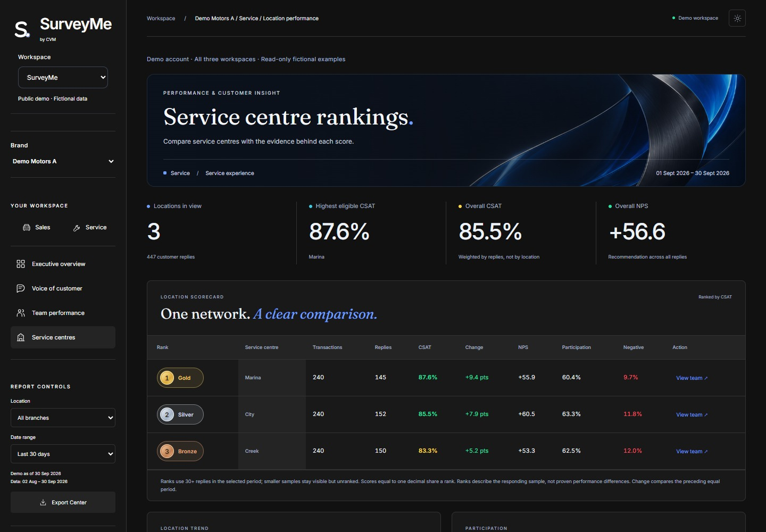Click the Workspace breadcrumb link

[x=161, y=18]
